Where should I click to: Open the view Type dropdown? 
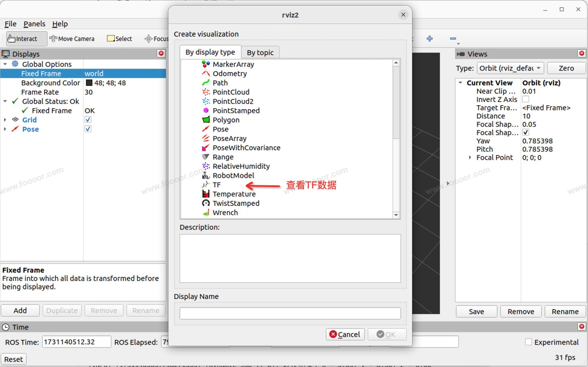point(510,68)
